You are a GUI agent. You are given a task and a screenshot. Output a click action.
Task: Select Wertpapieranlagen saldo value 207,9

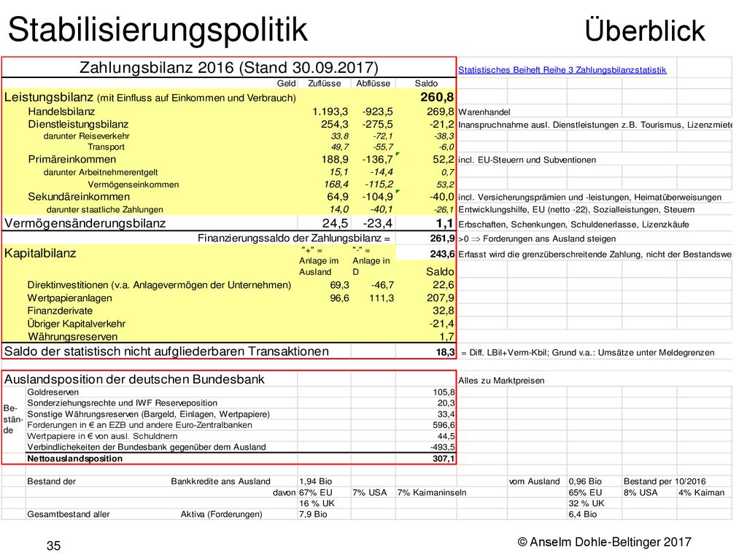click(441, 298)
